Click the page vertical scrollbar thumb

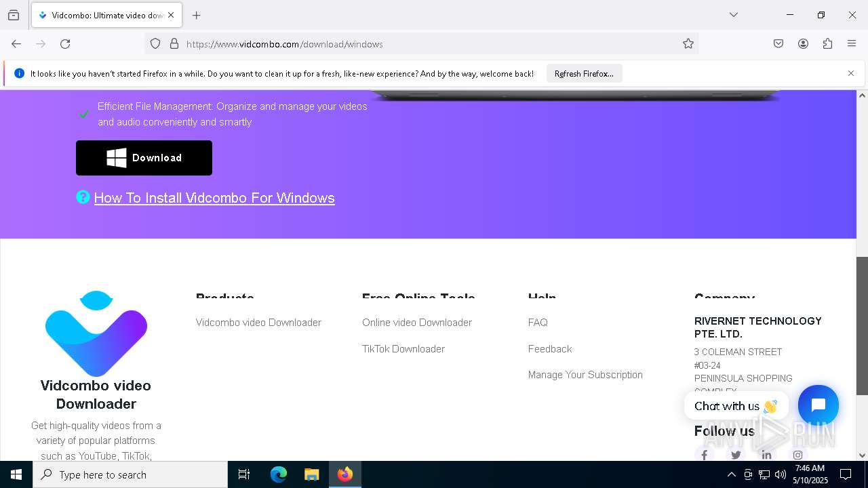tap(862, 326)
